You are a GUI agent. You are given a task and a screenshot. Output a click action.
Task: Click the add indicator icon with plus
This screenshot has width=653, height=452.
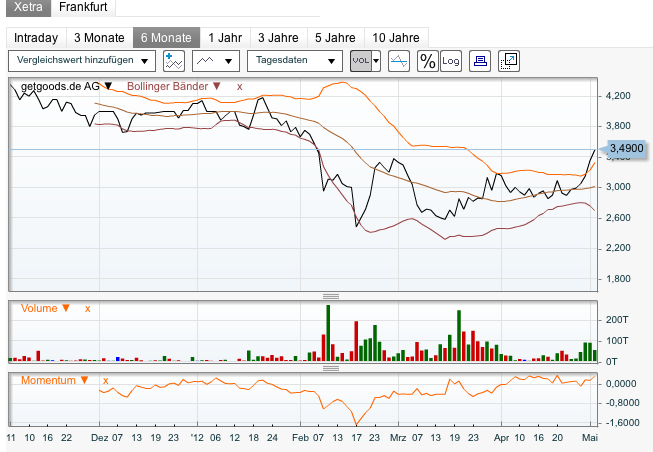pyautogui.click(x=174, y=61)
